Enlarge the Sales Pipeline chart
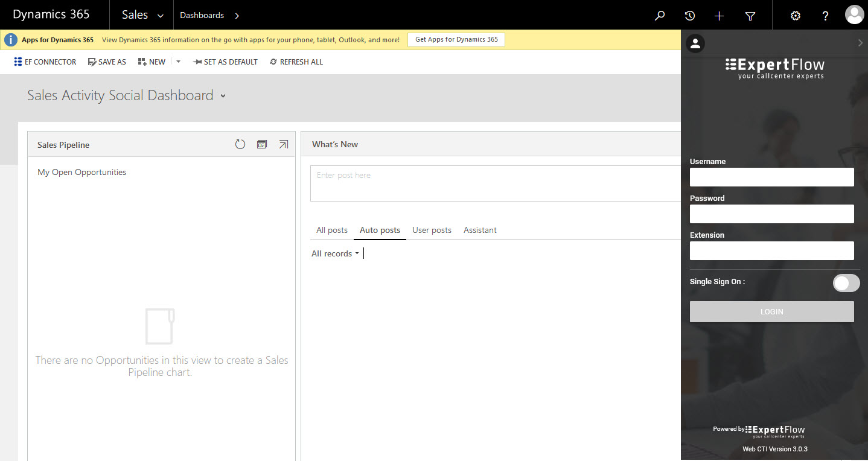Viewport: 868px width, 461px height. (x=284, y=144)
